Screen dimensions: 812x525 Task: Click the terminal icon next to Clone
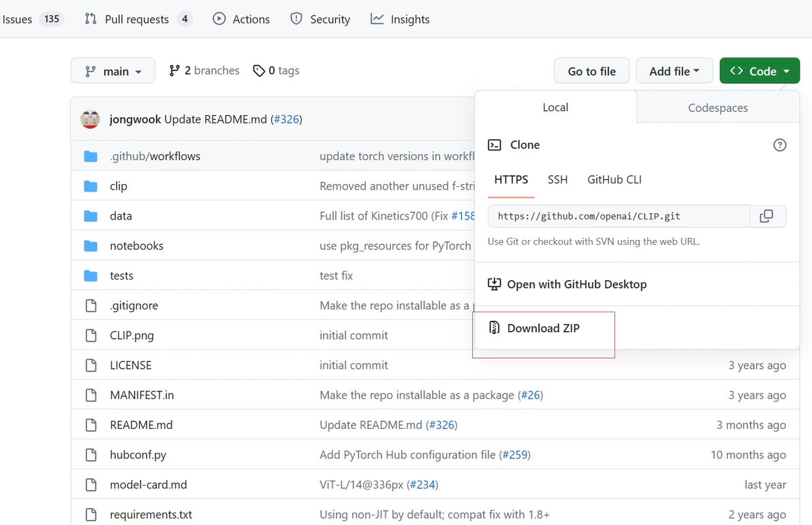(495, 145)
